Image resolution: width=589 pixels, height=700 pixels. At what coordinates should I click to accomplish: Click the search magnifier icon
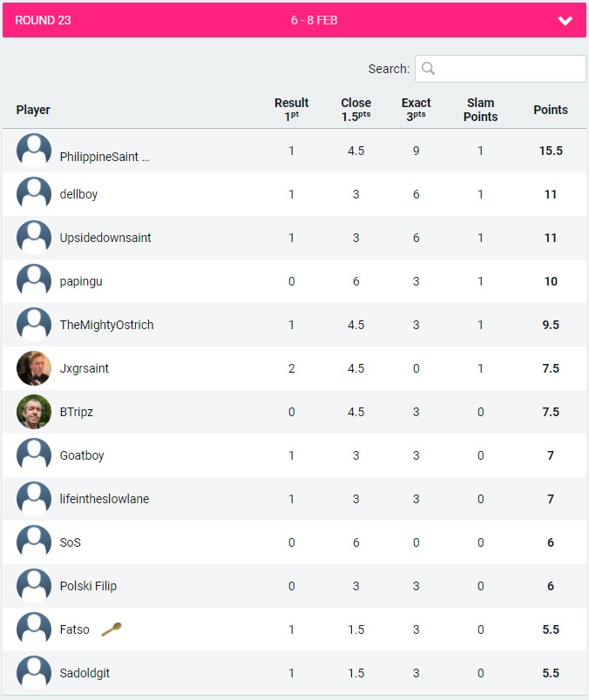click(428, 69)
